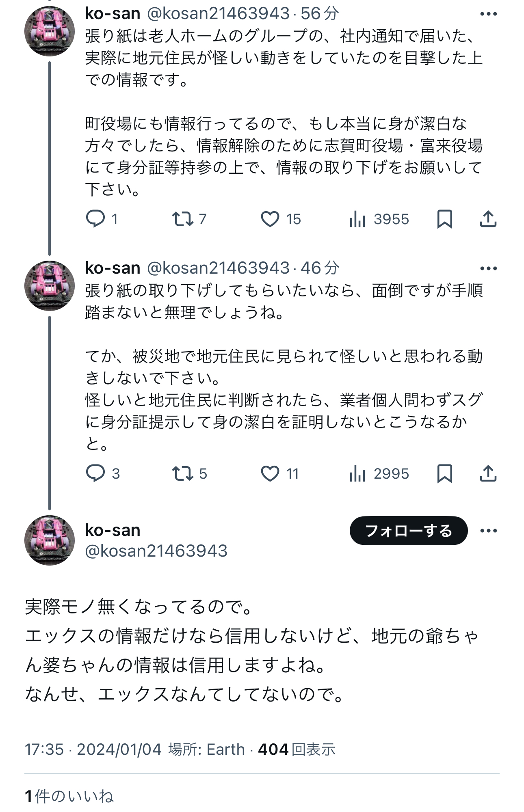Open more options on main tweet

tap(488, 531)
